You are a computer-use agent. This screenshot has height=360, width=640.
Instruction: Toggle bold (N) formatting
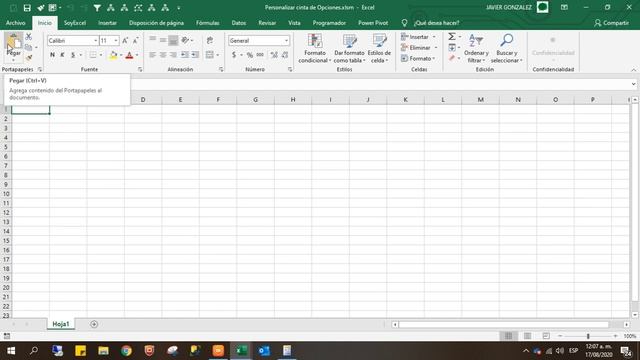(x=52, y=55)
